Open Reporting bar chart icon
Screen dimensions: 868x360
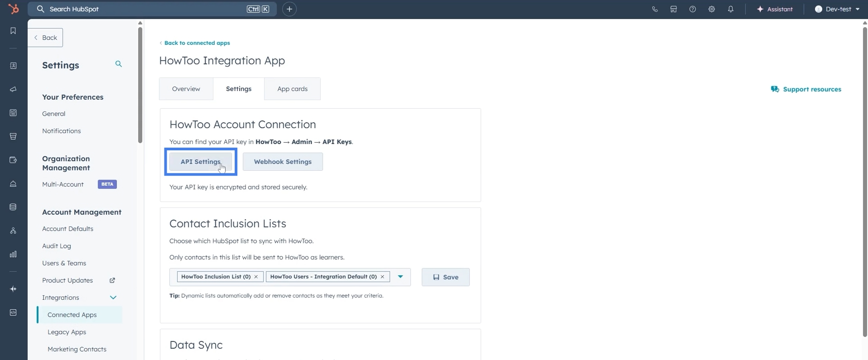click(13, 254)
